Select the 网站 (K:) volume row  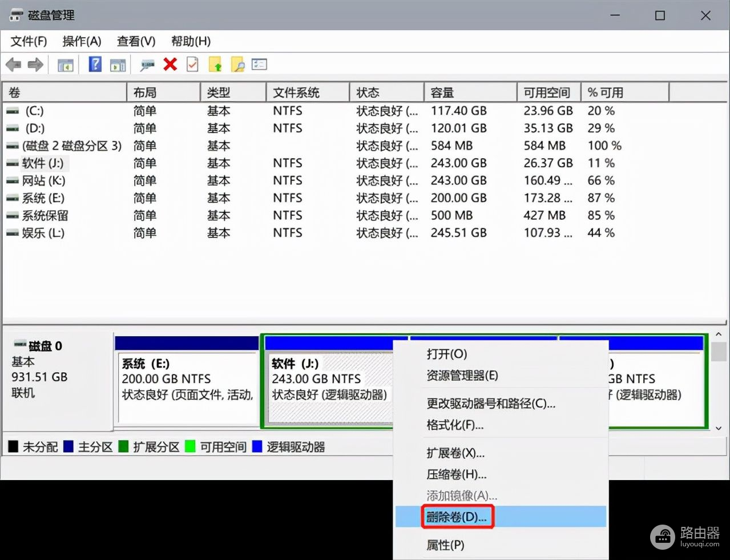pos(44,181)
